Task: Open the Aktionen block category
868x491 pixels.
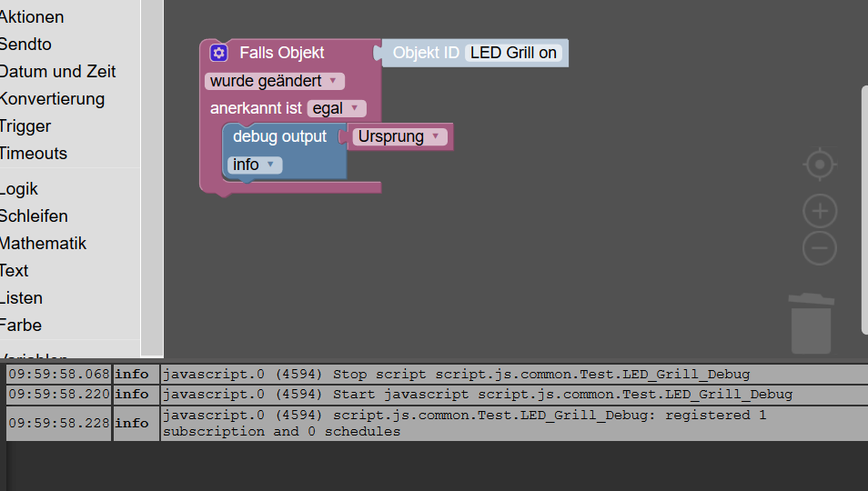Action: [32, 17]
